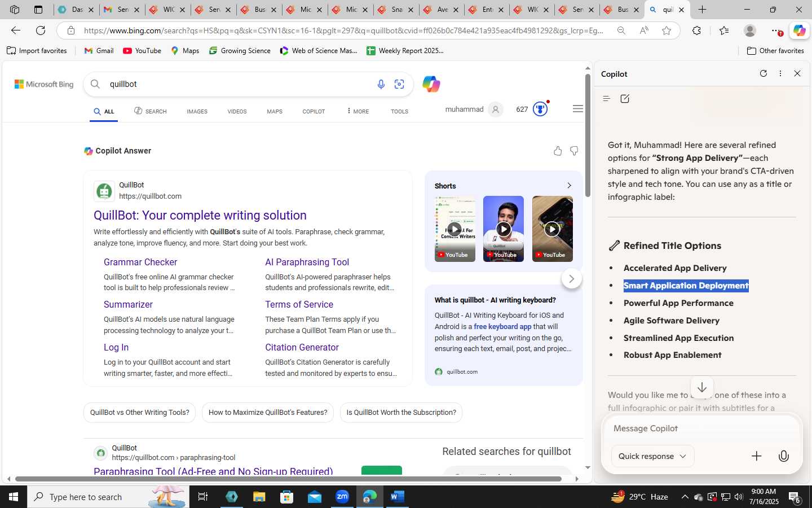
Task: Open the tab actions menu icon
Action: pyautogui.click(x=38, y=10)
